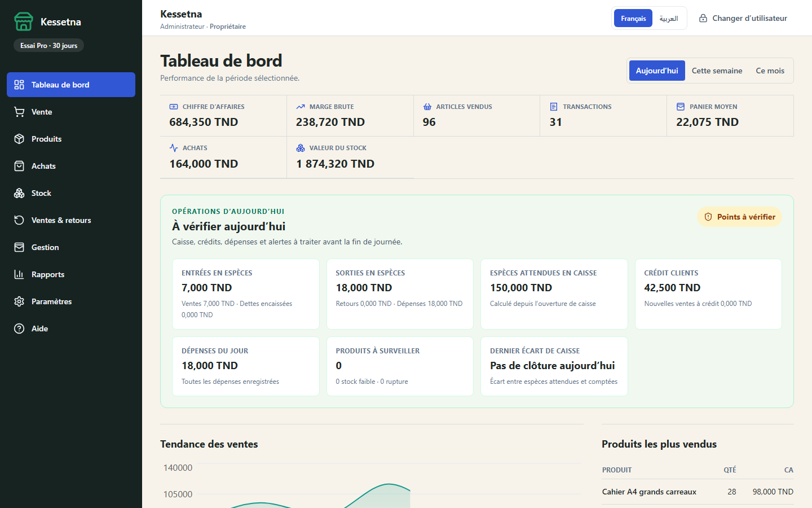Viewport: 812px width, 508px height.
Task: Open the Entrées en espèces card
Action: [246, 294]
